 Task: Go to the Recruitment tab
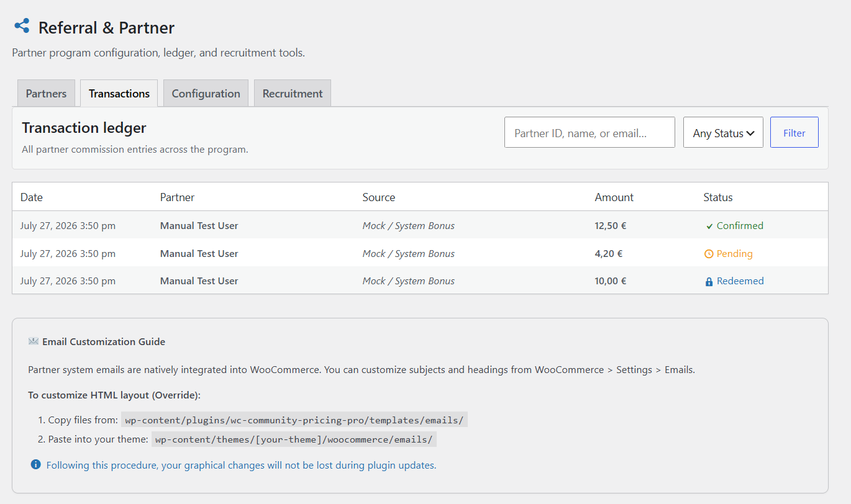(293, 93)
